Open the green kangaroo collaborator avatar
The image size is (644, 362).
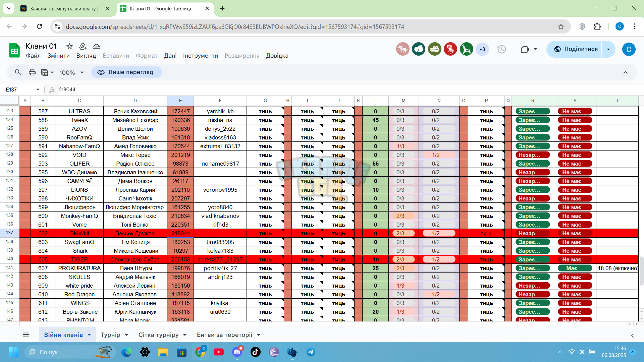pyautogui.click(x=466, y=49)
